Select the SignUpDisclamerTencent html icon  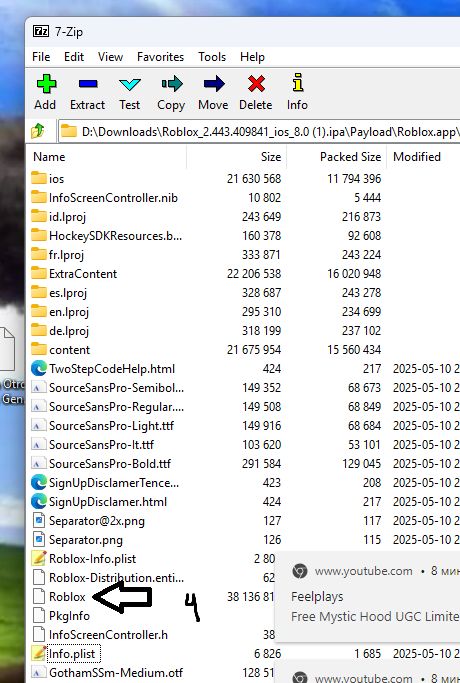tap(39, 483)
